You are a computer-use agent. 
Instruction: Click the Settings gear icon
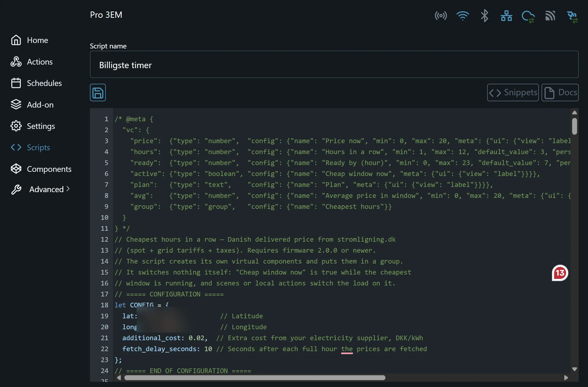pos(16,126)
